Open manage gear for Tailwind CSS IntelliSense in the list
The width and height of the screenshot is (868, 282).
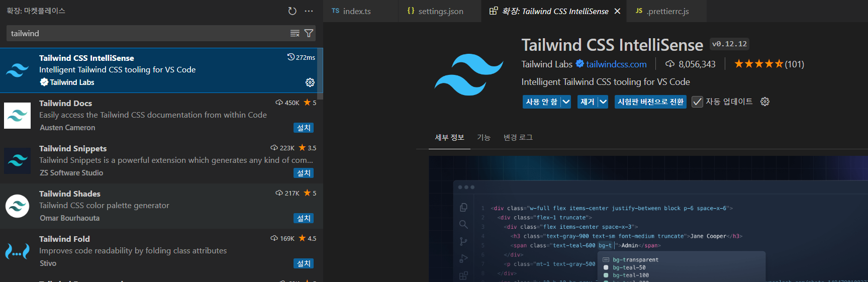tap(310, 82)
